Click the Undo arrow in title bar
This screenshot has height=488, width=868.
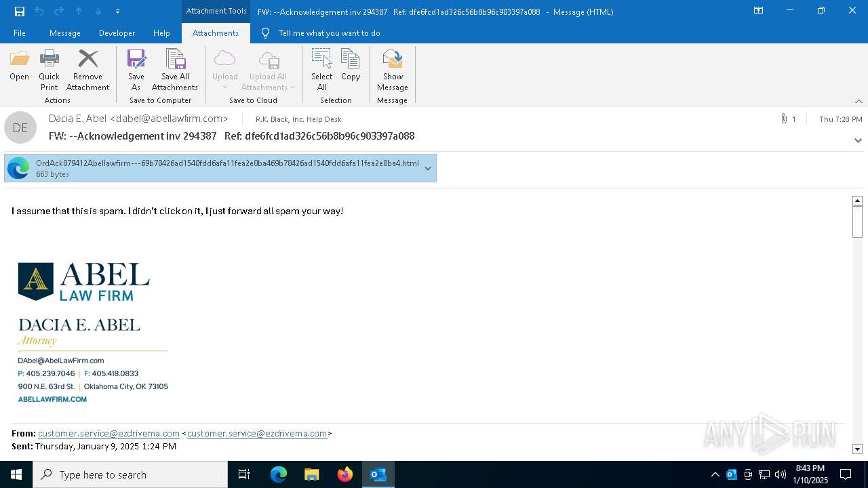tap(39, 12)
